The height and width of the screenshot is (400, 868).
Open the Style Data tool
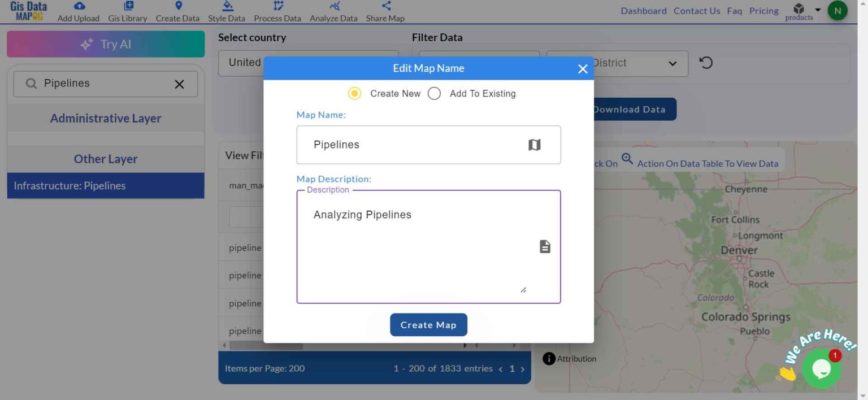tap(227, 12)
